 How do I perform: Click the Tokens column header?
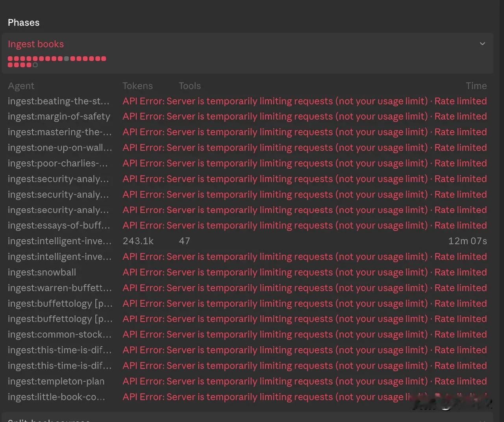coord(137,86)
